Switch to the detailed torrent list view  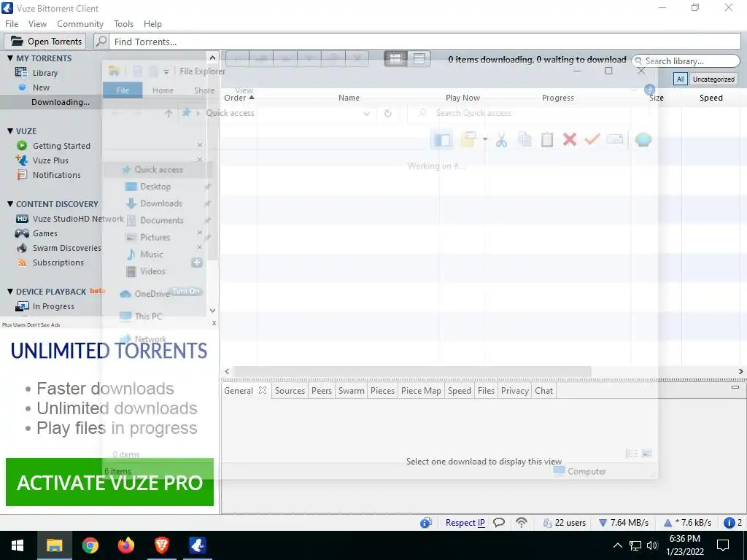click(419, 58)
